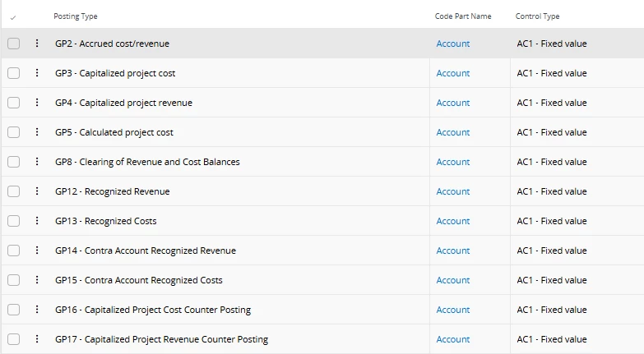
Task: Open kebab menu for GP14 Contra Account row
Action: [37, 250]
